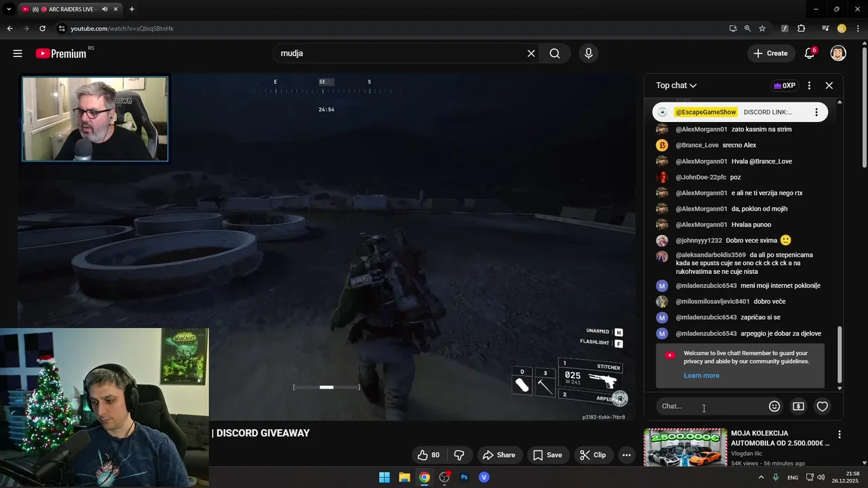Expand the Top chat mode dropdown
The height and width of the screenshot is (488, 868).
676,85
